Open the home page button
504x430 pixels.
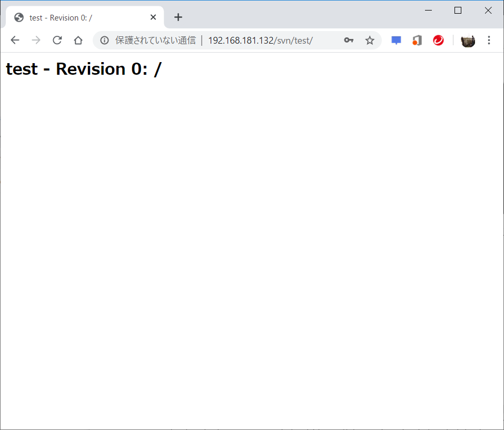click(x=78, y=40)
